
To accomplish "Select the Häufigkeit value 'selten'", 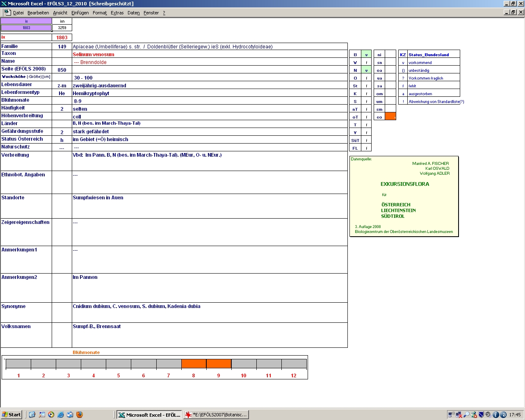I will coord(210,109).
